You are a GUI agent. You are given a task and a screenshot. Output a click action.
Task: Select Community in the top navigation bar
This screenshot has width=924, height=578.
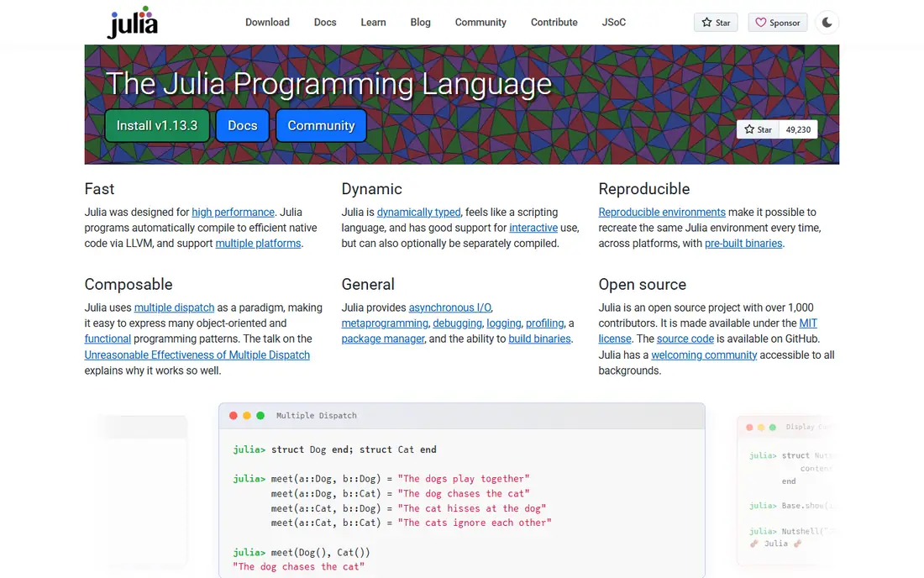480,23
